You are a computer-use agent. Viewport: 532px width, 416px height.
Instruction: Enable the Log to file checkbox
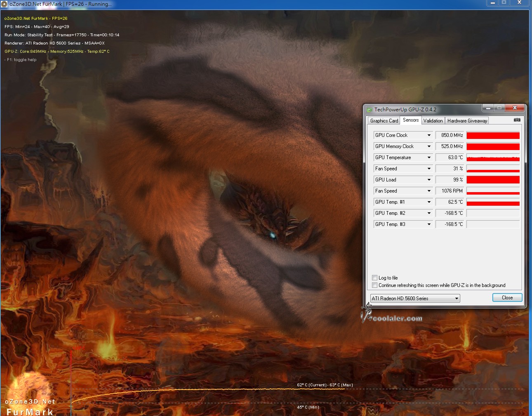tap(374, 278)
